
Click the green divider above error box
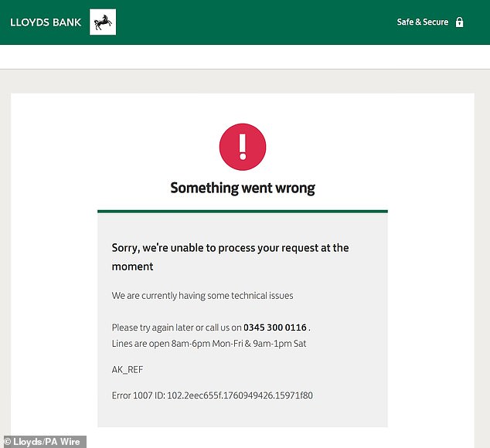click(x=242, y=211)
